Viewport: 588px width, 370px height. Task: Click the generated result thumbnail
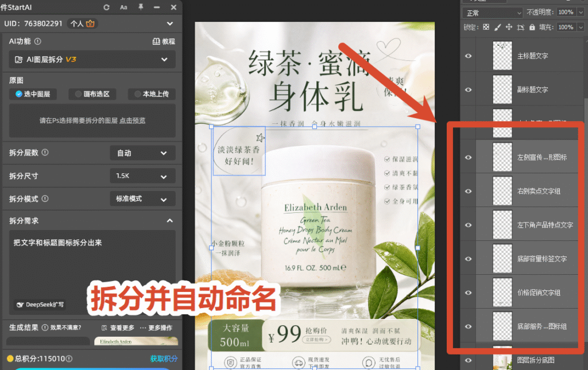(136, 341)
